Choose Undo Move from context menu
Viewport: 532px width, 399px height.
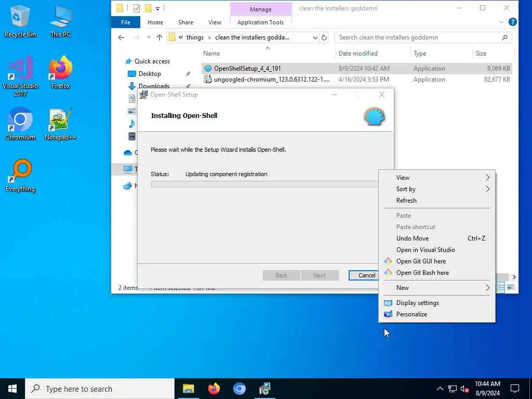[436, 238]
